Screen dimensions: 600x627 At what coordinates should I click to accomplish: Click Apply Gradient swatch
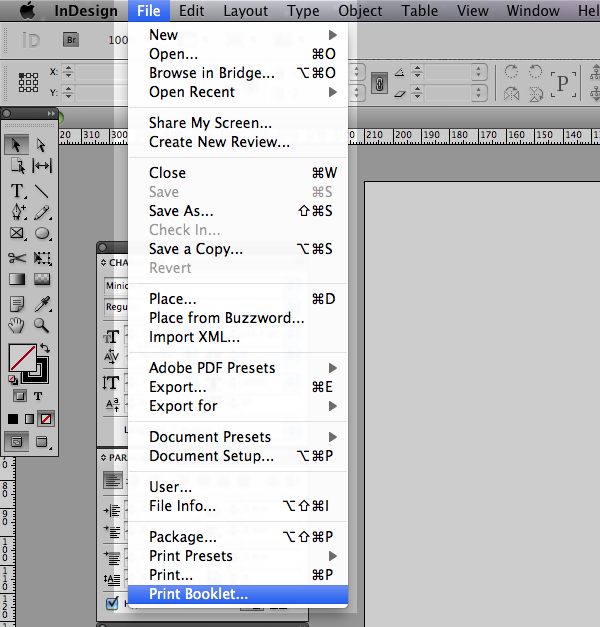coord(29,419)
